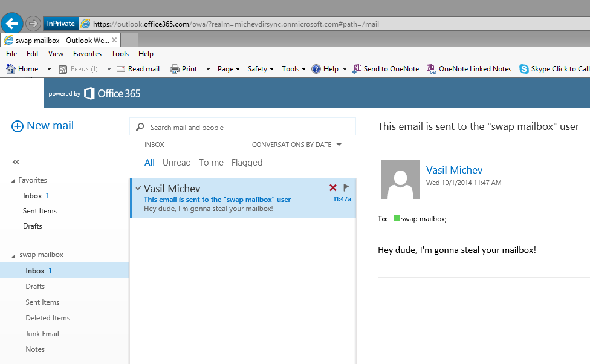Click the Search mail and people field

point(242,127)
